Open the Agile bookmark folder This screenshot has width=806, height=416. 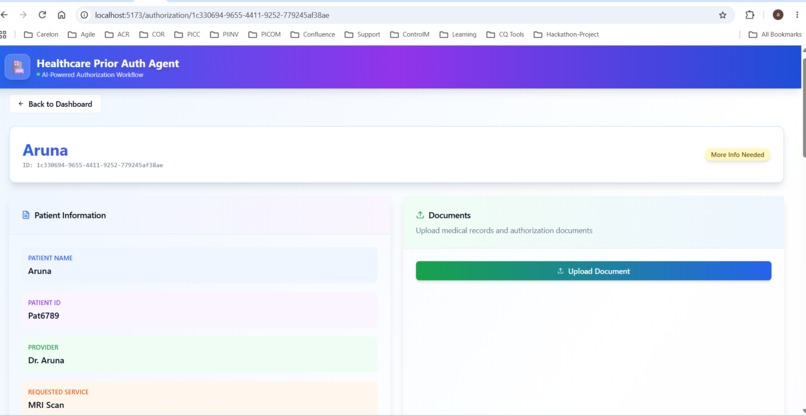pyautogui.click(x=82, y=34)
